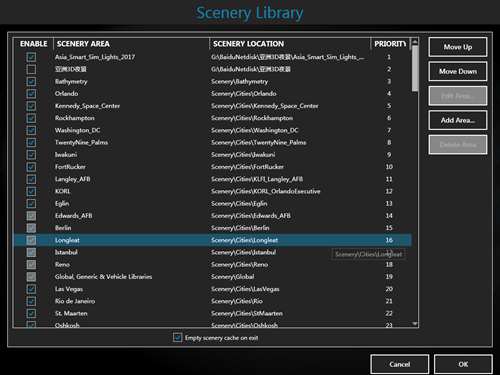Select the Kennedy_Space_Center scenery row

[212, 106]
